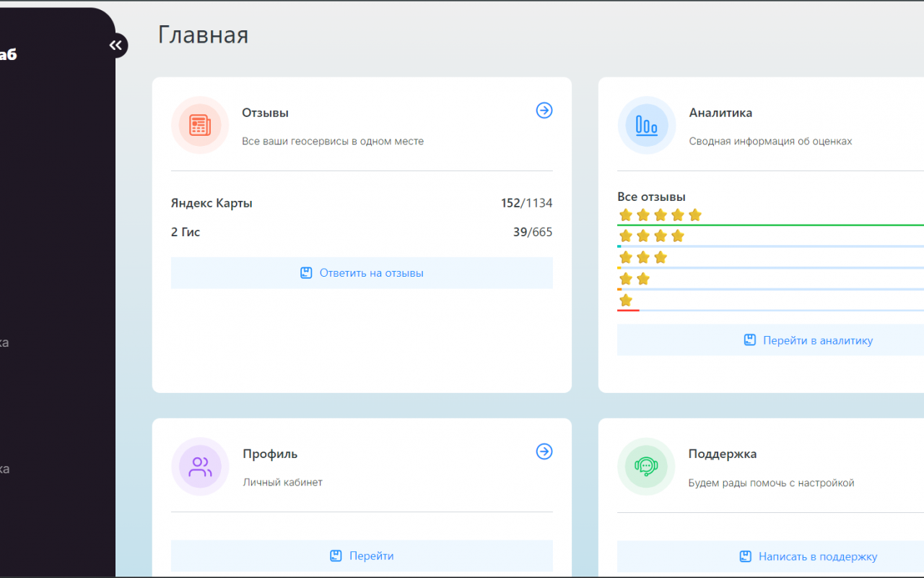Image resolution: width=924 pixels, height=578 pixels.
Task: Click the Написать в поддержку button
Action: tap(770, 556)
